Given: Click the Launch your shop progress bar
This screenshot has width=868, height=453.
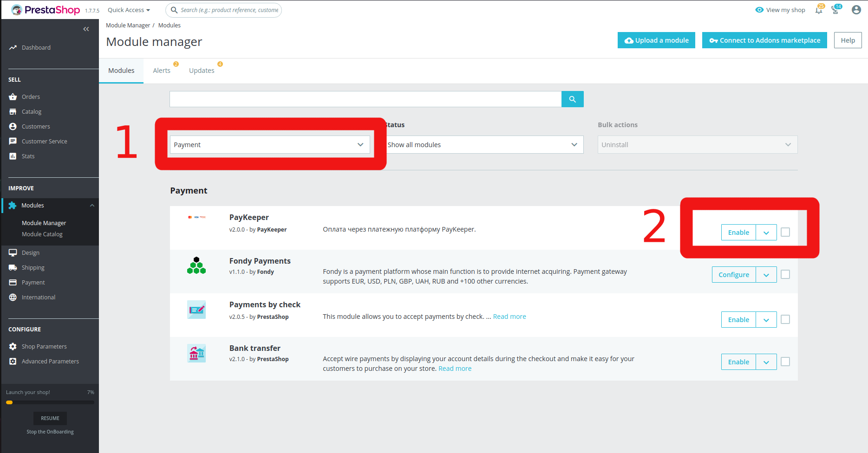Looking at the screenshot, I should [x=50, y=402].
